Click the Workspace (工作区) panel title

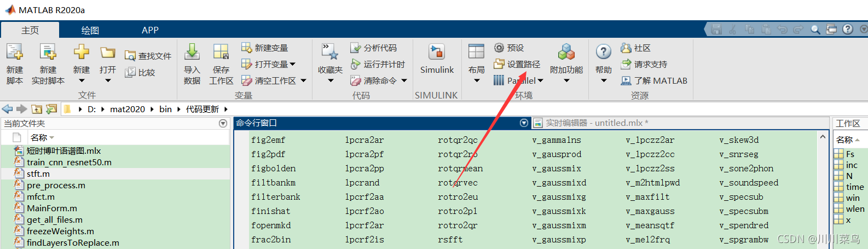pyautogui.click(x=848, y=124)
